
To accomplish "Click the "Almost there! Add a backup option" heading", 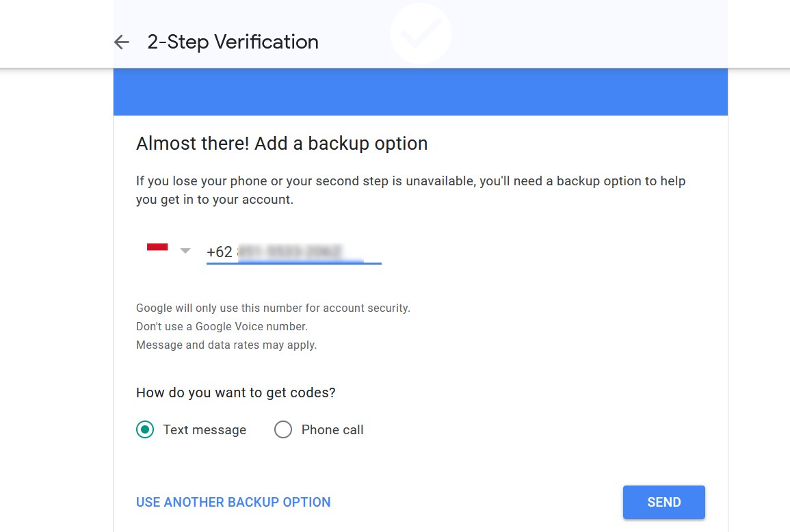I will click(x=282, y=144).
